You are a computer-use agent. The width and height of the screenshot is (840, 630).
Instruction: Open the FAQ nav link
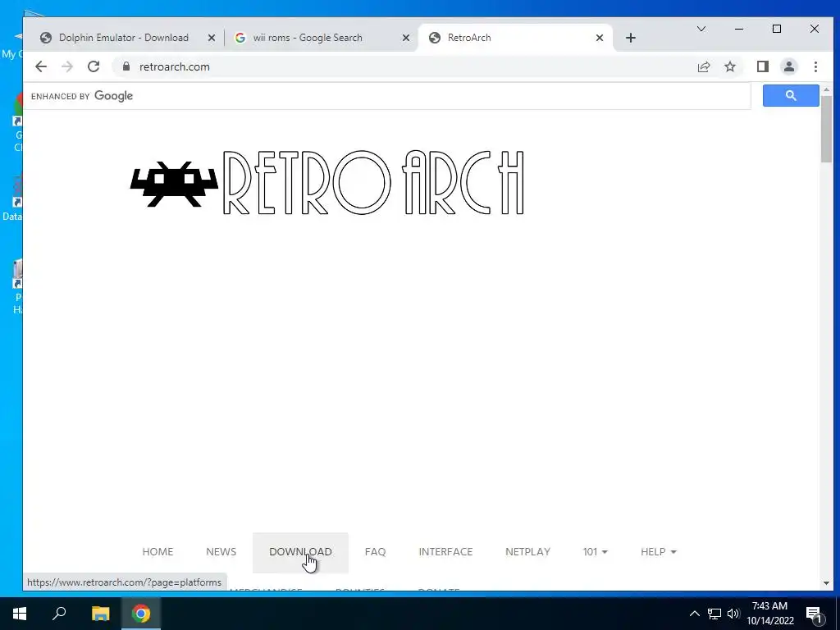[375, 552]
